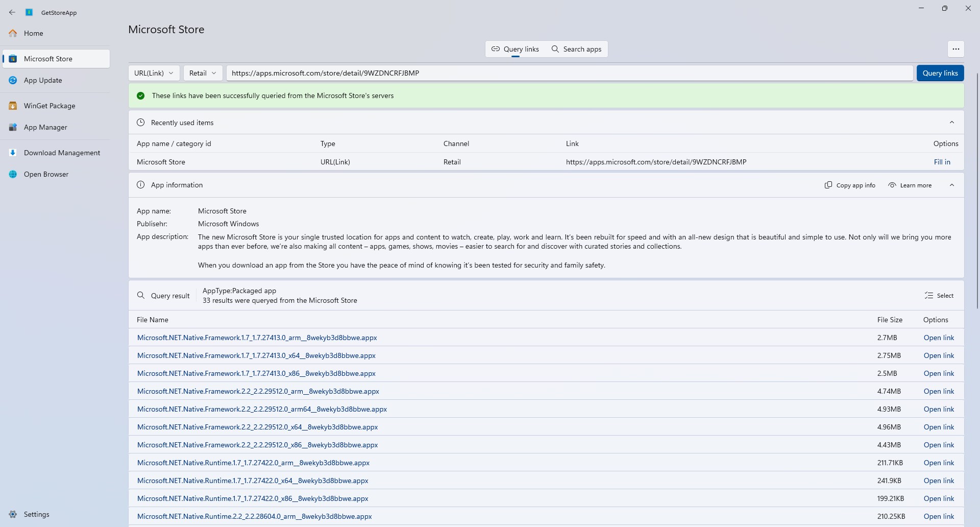
Task: Click Select to choose result items
Action: 939,296
